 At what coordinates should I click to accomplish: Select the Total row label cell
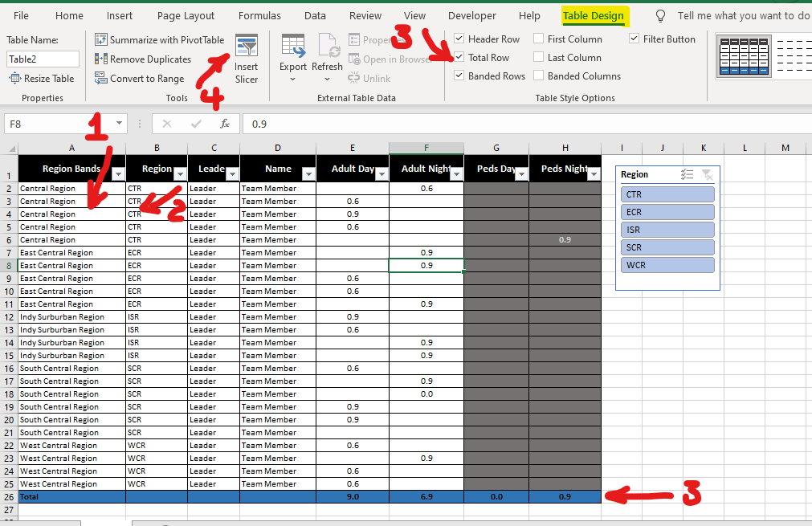point(72,496)
